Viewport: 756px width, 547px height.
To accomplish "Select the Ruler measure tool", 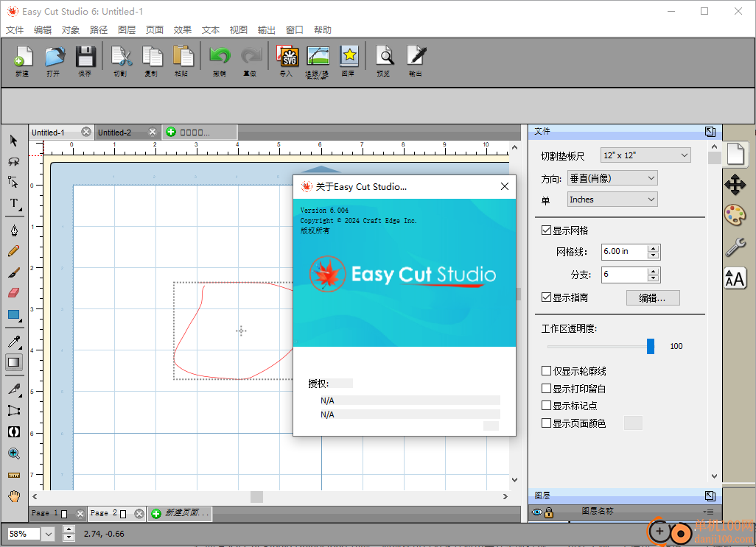I will [14, 476].
